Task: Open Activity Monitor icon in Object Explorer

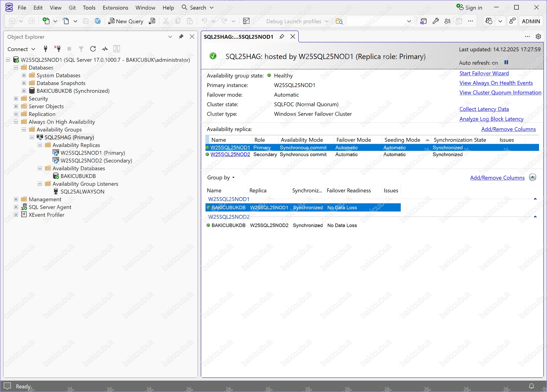Action: (x=105, y=49)
